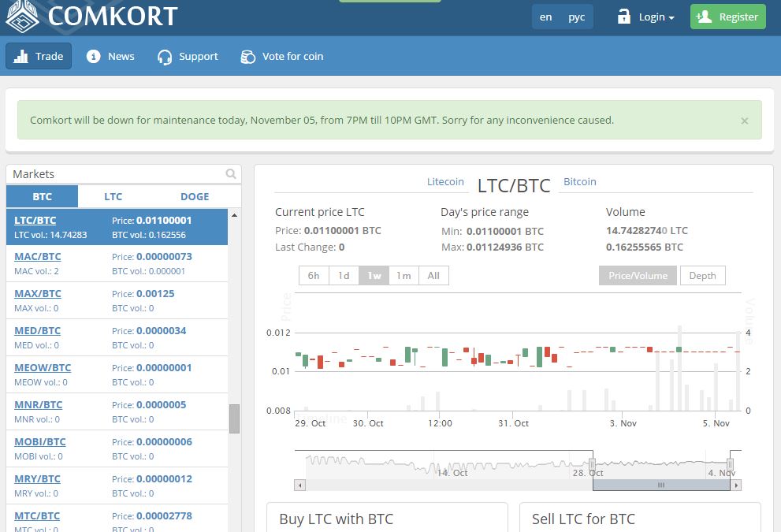Screen dimensions: 781x532
Task: Click the chart navigator right scroll arrow
Action: [736, 485]
